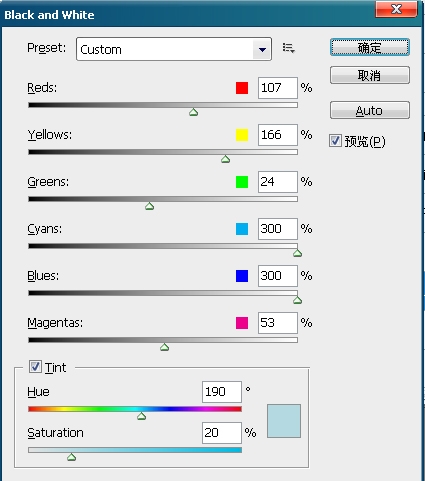The width and height of the screenshot is (425, 481).
Task: Click the Blues color swatch
Action: click(x=242, y=276)
